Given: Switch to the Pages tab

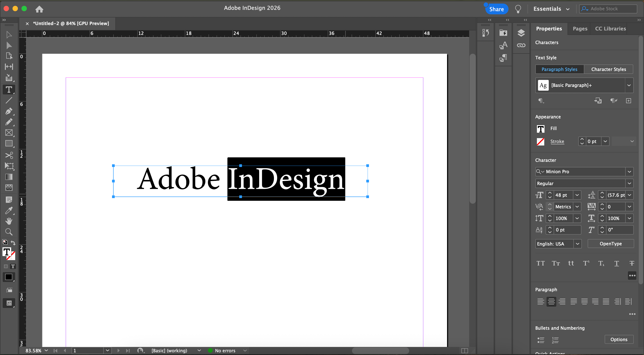Looking at the screenshot, I should [x=580, y=28].
